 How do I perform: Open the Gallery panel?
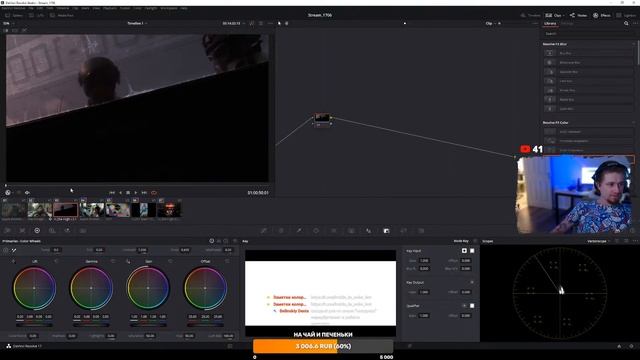14,15
